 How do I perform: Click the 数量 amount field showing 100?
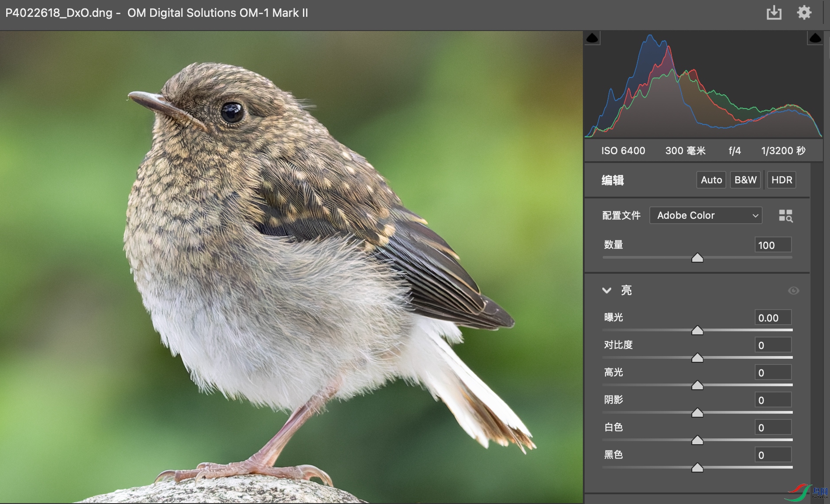point(773,245)
